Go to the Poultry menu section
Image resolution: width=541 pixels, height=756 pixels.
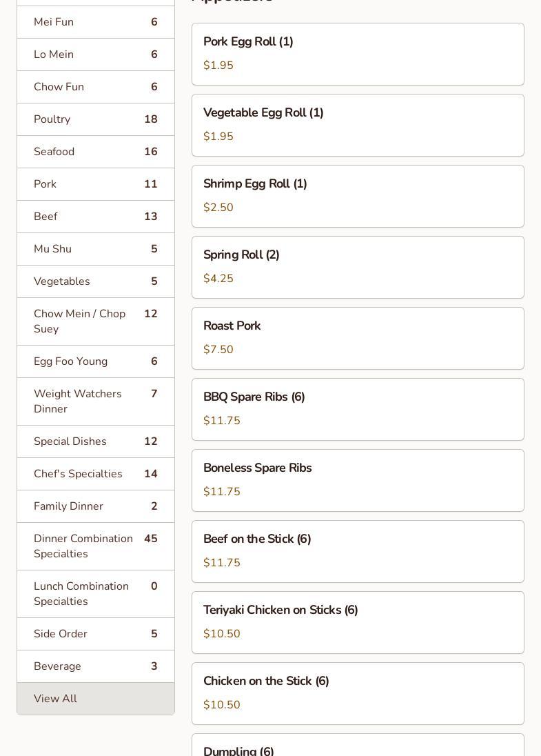tap(95, 119)
